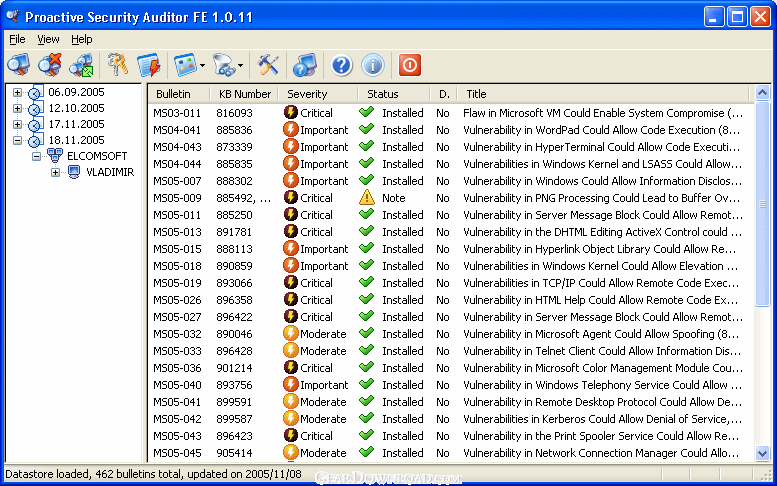Click the computer with question mark icon
This screenshot has width=777, height=486.
click(304, 65)
